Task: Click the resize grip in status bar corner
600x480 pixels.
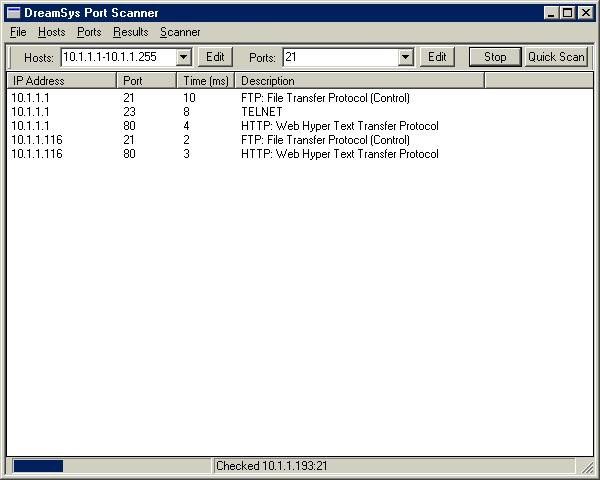Action: point(587,467)
